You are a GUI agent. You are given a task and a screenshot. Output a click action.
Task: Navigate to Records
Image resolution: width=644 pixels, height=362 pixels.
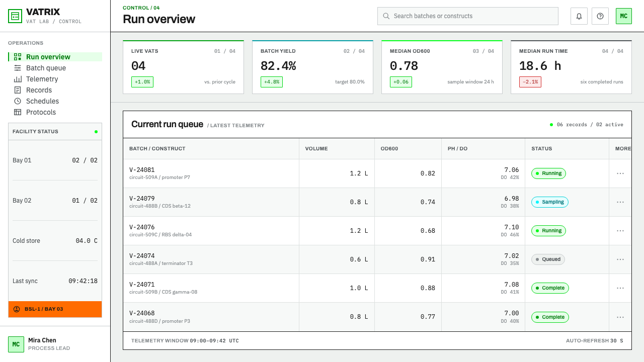tap(55, 90)
